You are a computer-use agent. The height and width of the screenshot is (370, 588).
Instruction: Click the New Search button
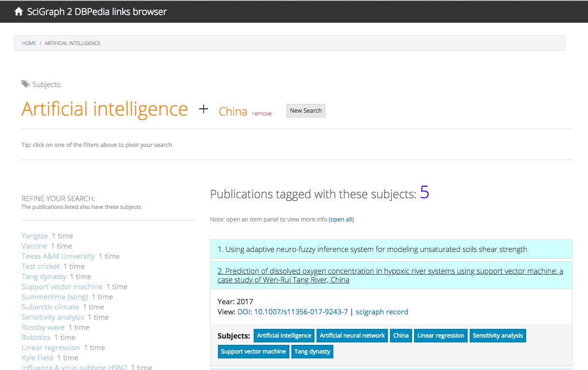[x=306, y=111]
